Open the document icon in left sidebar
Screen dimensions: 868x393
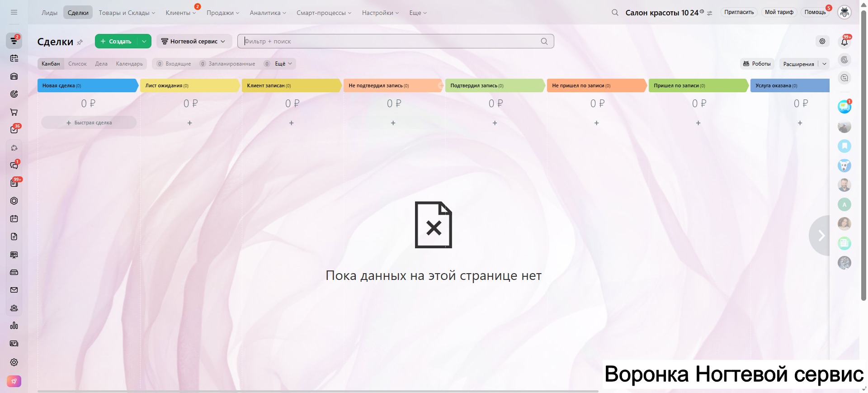(14, 237)
